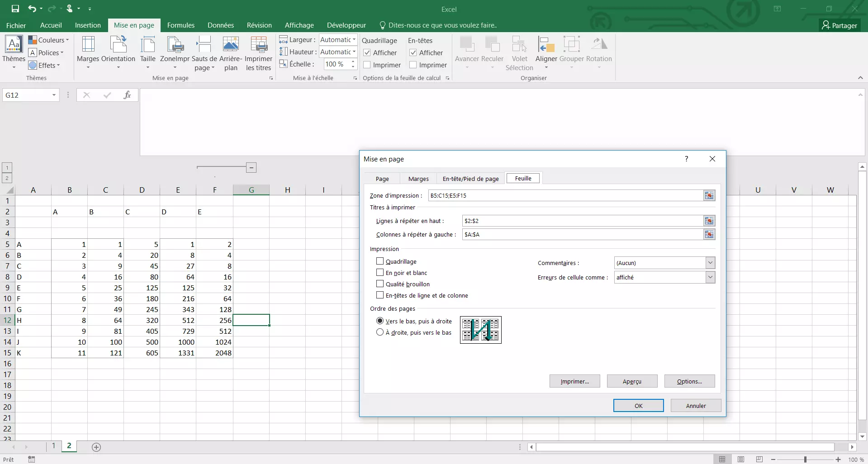Click range selector icon for Colonnes à répéter
Viewport: 868px width, 464px height.
coord(709,234)
